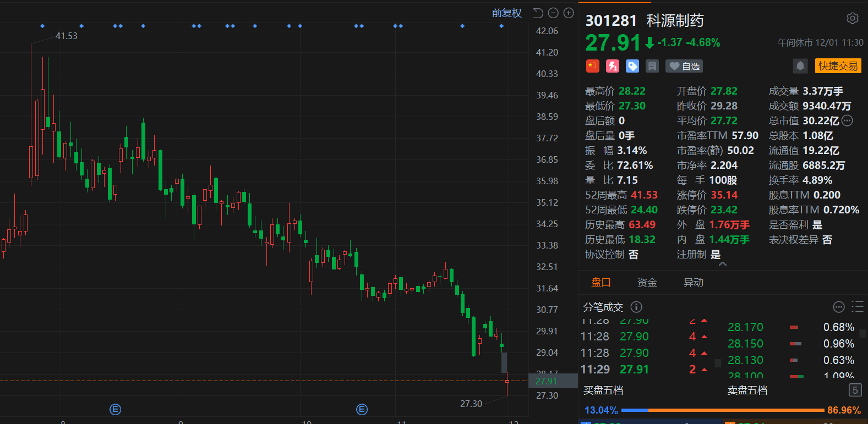Click the undo/reset chart view icon
Image resolution: width=868 pixels, height=424 pixels.
pos(538,13)
